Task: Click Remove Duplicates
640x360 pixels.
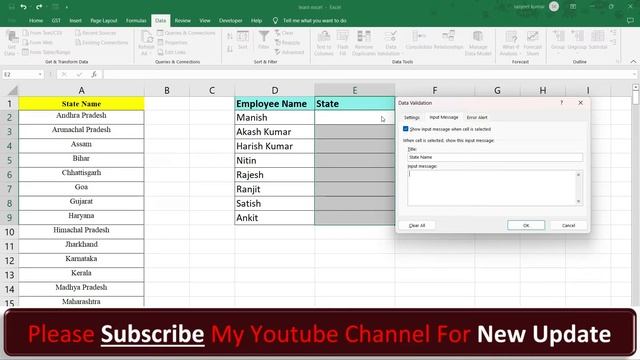Action: coord(364,43)
